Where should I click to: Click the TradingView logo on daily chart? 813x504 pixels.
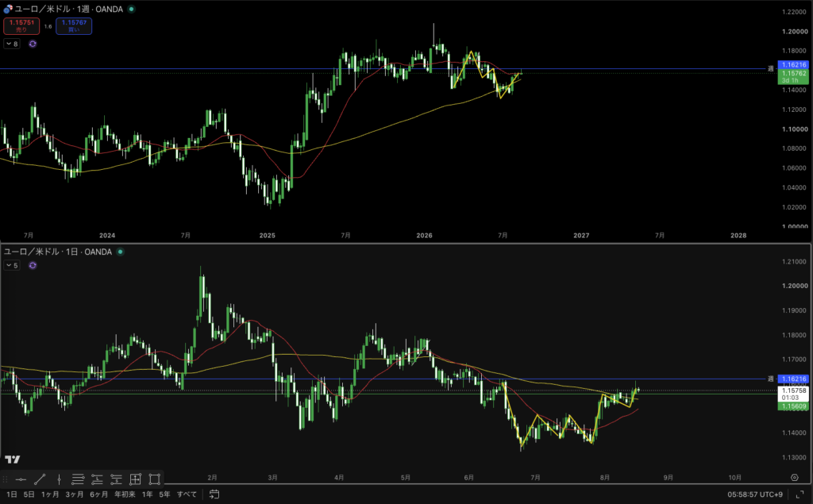(13, 460)
